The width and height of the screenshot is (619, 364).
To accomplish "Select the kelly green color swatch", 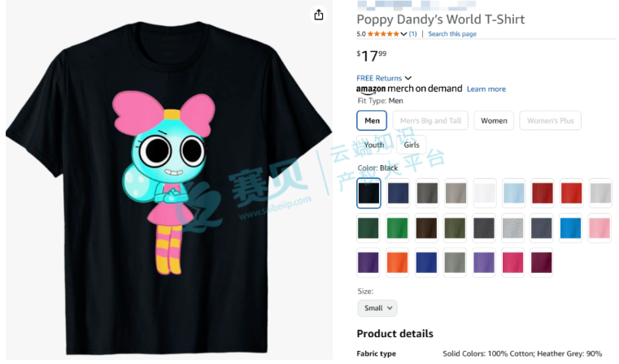I will coord(397,228).
